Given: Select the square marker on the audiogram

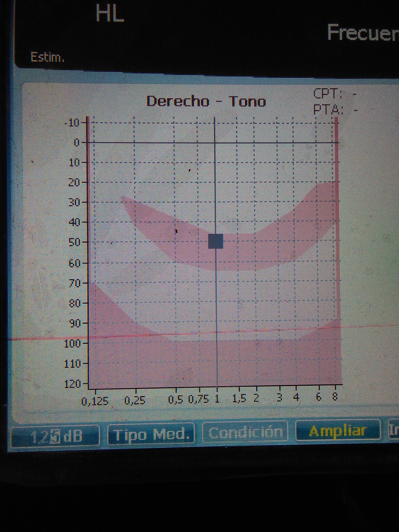Looking at the screenshot, I should coord(216,241).
